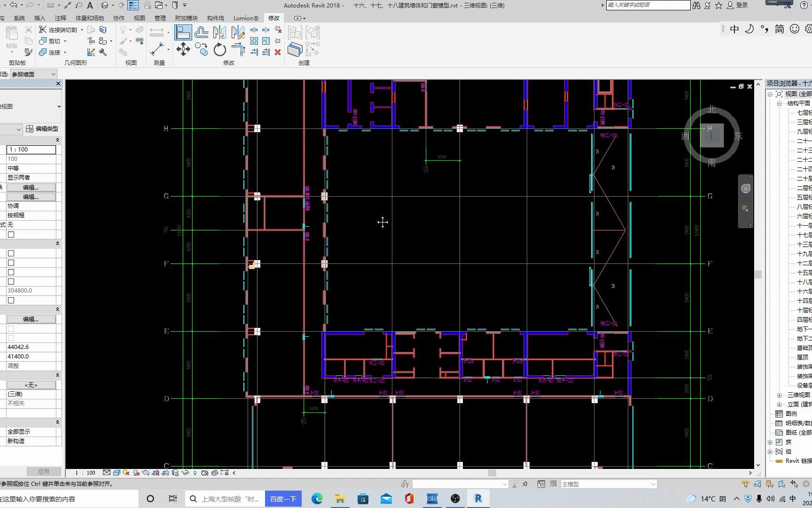Toggle the second checkbox in the second properties group
This screenshot has height=508, width=812.
[x=11, y=263]
